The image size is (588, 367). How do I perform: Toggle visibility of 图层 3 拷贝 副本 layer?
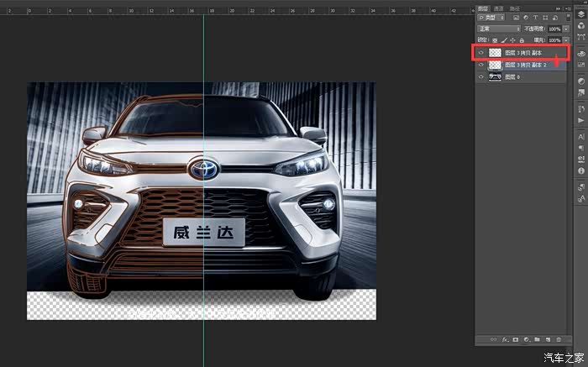(480, 52)
